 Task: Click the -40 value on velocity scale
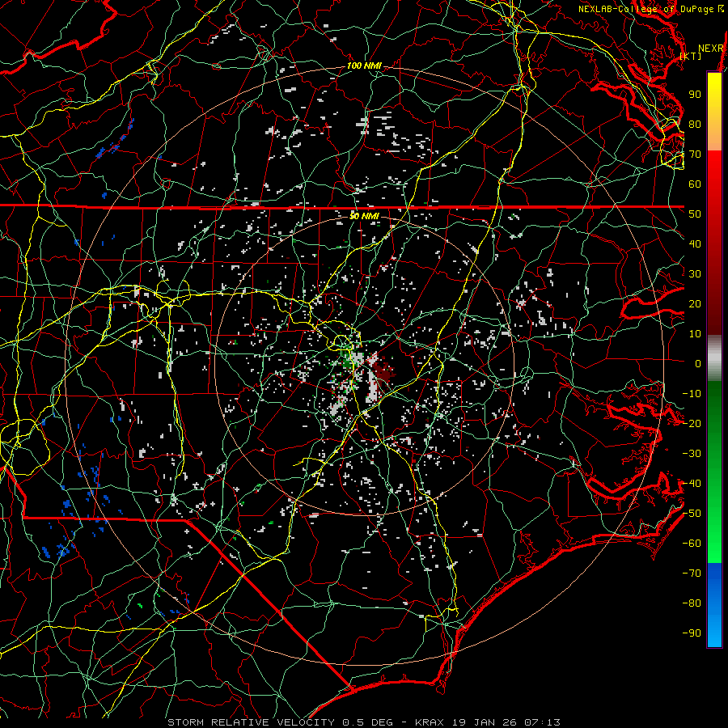click(692, 484)
